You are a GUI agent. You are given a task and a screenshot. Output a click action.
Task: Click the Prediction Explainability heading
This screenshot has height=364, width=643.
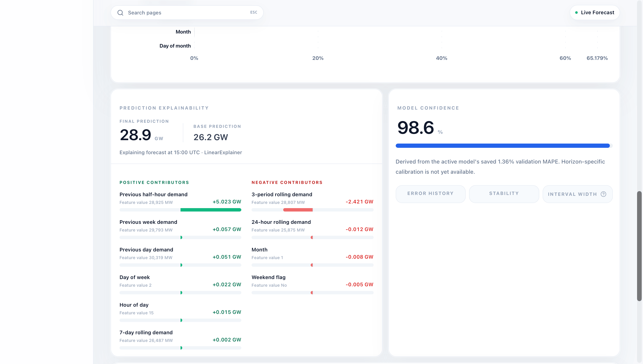(164, 108)
